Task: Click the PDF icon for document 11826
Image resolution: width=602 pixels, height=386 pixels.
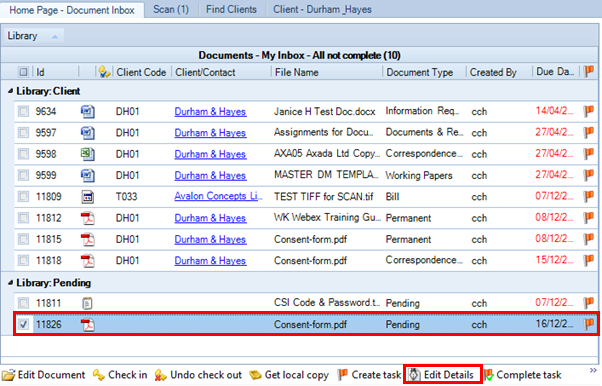Action: point(88,325)
